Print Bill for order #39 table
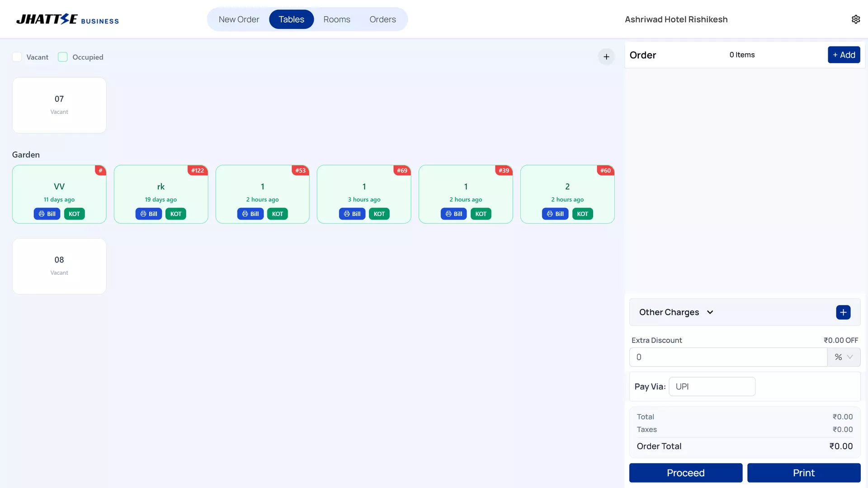Viewport: 868px width, 488px height. (453, 214)
